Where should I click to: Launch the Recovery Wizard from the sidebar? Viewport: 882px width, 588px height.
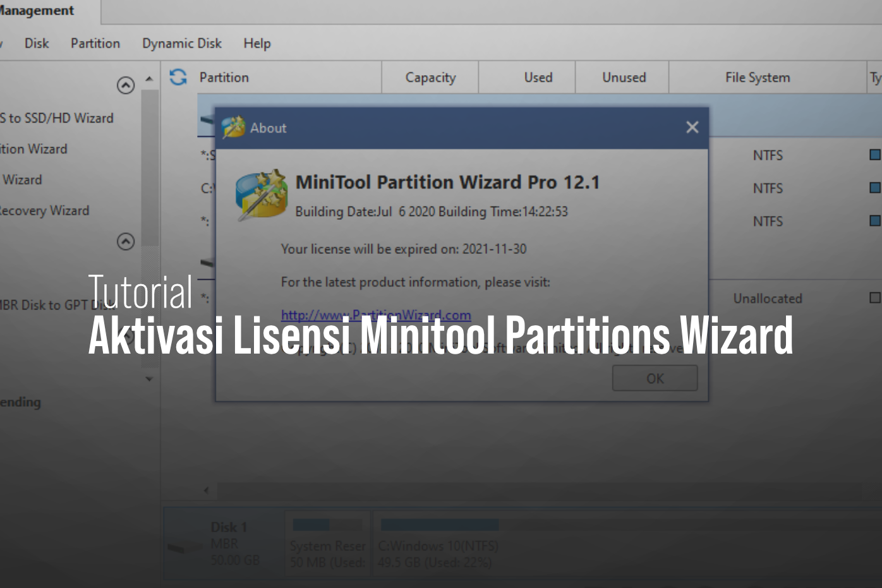click(x=45, y=210)
